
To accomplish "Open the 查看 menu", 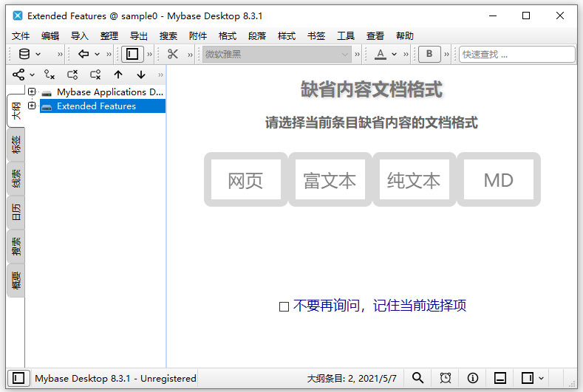I will point(375,36).
